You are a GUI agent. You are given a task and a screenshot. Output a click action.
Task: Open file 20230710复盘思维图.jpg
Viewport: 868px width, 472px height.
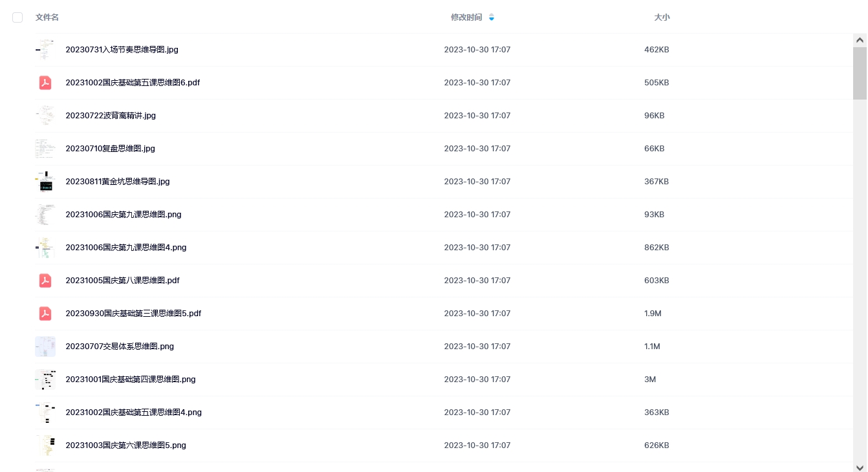[x=110, y=149]
